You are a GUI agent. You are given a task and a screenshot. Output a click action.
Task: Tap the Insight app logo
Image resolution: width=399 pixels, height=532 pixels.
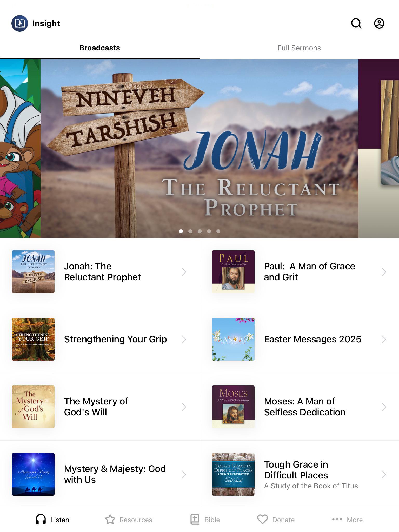point(20,23)
